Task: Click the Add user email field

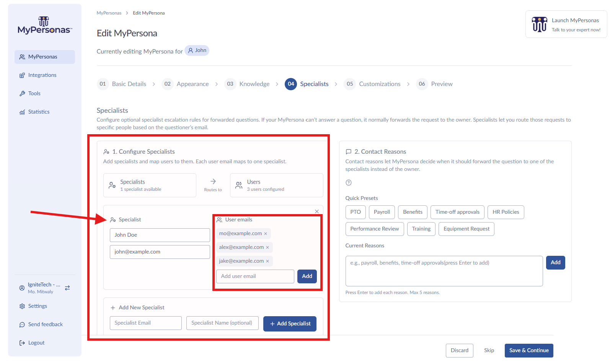Action: click(x=255, y=276)
